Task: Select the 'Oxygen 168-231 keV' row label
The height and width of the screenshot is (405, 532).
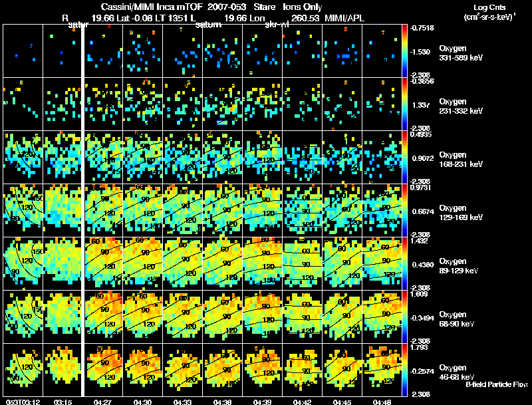Action: (x=461, y=160)
